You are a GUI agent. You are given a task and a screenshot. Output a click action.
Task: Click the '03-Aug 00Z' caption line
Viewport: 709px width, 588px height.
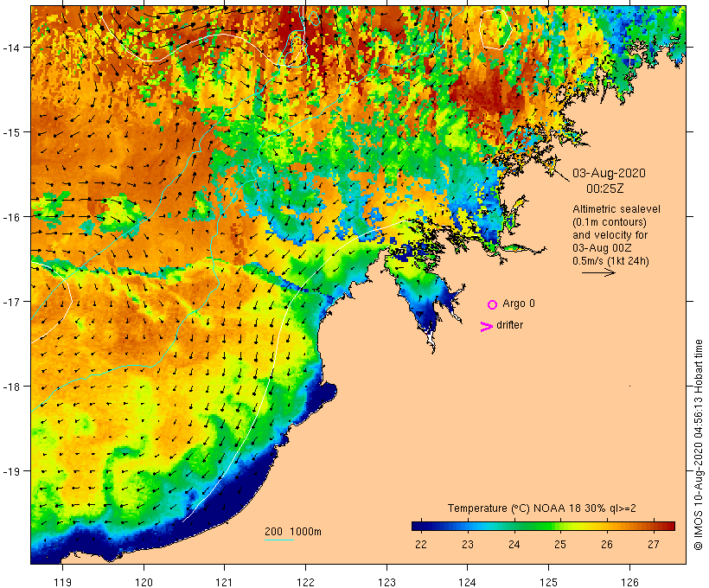602,248
